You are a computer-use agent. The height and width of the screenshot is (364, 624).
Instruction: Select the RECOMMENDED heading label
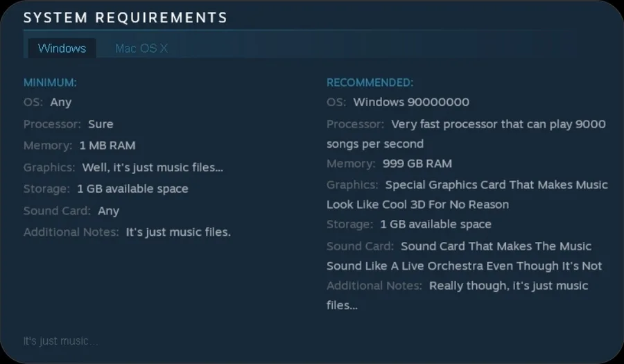370,83
